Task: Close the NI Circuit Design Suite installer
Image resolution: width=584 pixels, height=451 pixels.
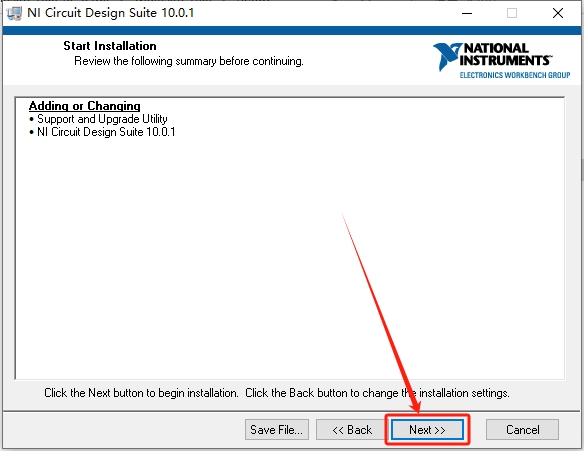Action: coord(558,13)
